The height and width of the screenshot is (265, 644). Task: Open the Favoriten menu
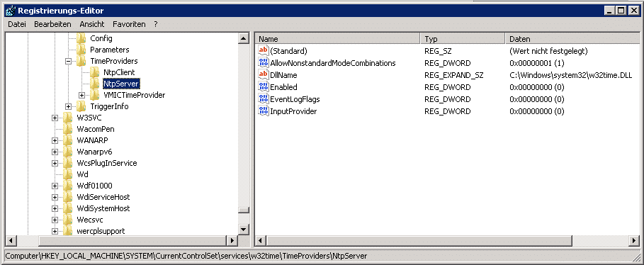pos(129,24)
